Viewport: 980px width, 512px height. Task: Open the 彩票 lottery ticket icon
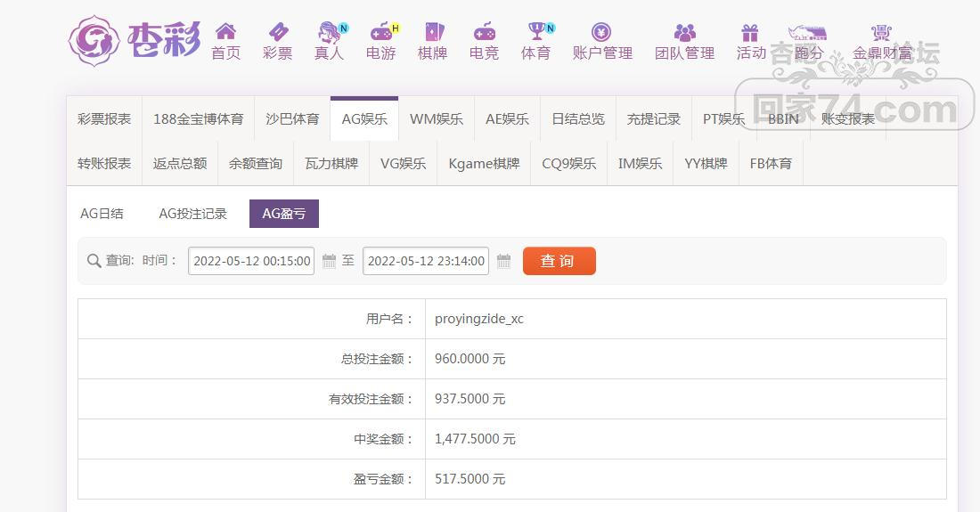point(278,33)
